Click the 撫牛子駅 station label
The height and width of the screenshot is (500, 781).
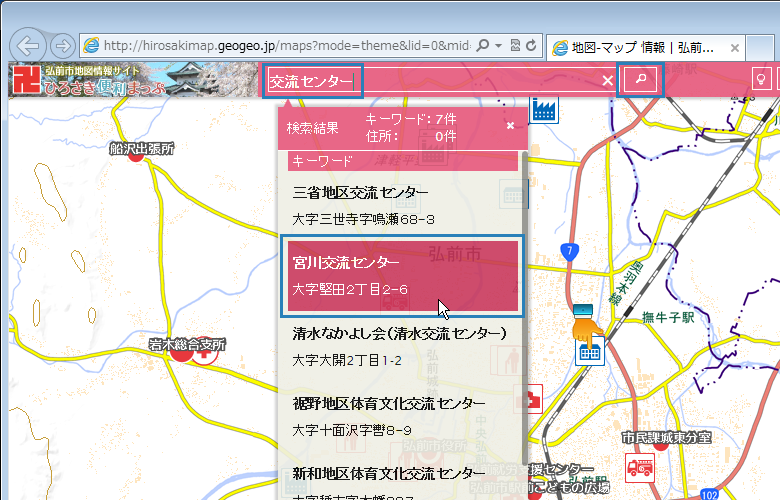(x=668, y=317)
